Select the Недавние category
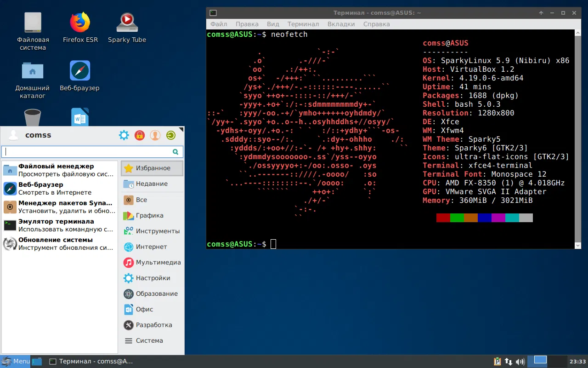The image size is (588, 368). [x=152, y=184]
